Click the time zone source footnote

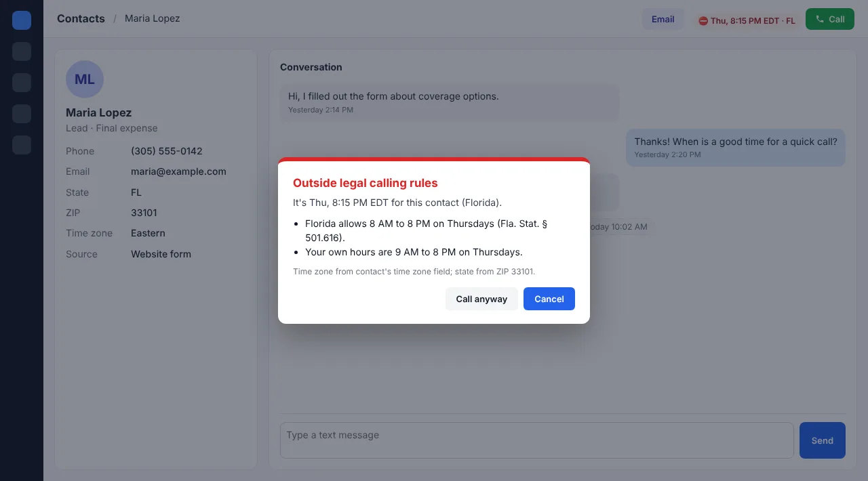[x=414, y=272]
